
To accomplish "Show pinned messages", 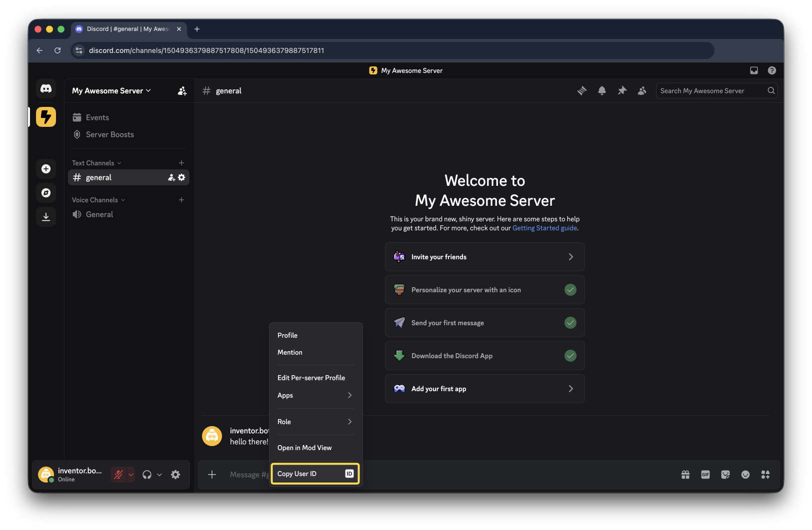I will (x=622, y=91).
